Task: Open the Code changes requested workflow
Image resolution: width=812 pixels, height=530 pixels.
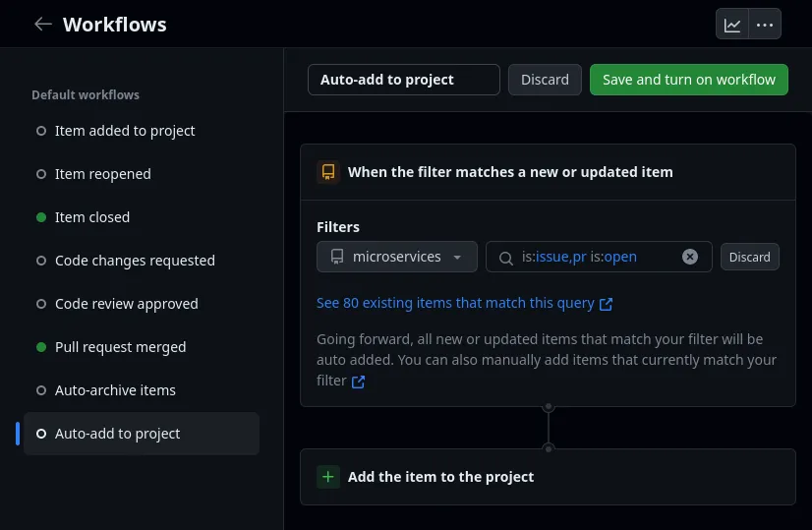Action: point(135,261)
